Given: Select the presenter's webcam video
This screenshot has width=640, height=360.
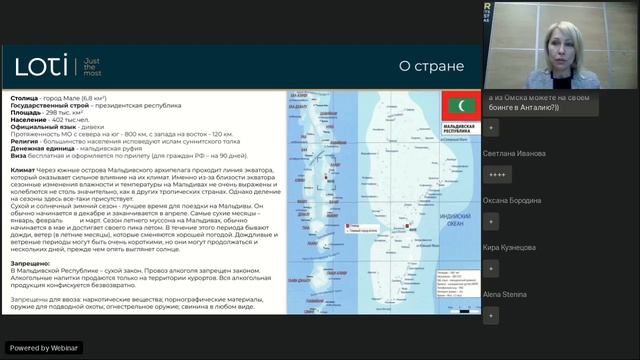Looking at the screenshot, I should (560, 45).
